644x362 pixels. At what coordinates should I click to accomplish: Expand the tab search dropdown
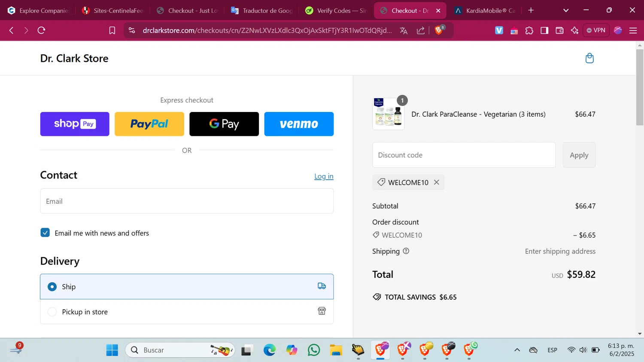click(x=566, y=10)
